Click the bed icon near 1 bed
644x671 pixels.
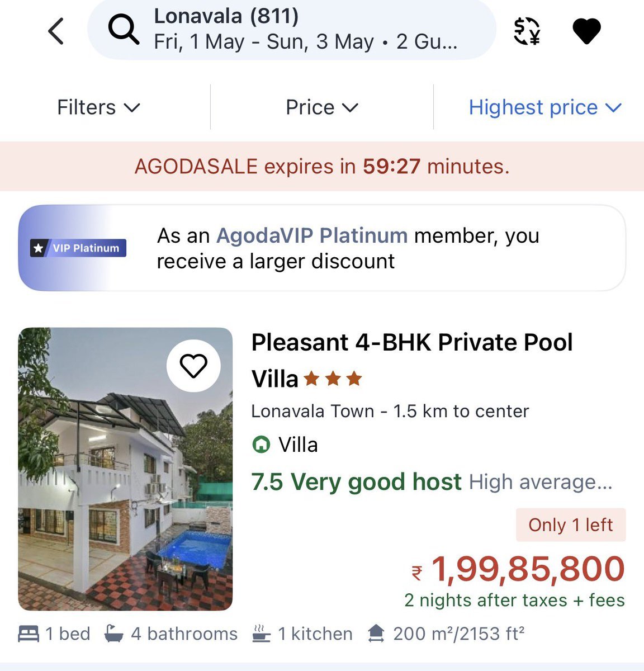click(29, 634)
